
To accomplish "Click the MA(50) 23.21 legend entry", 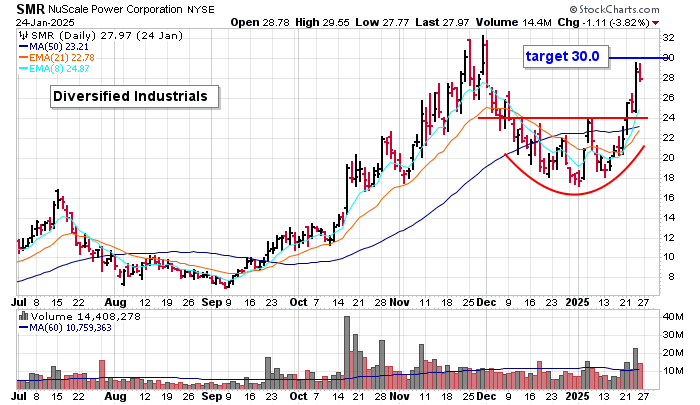I will pos(54,47).
